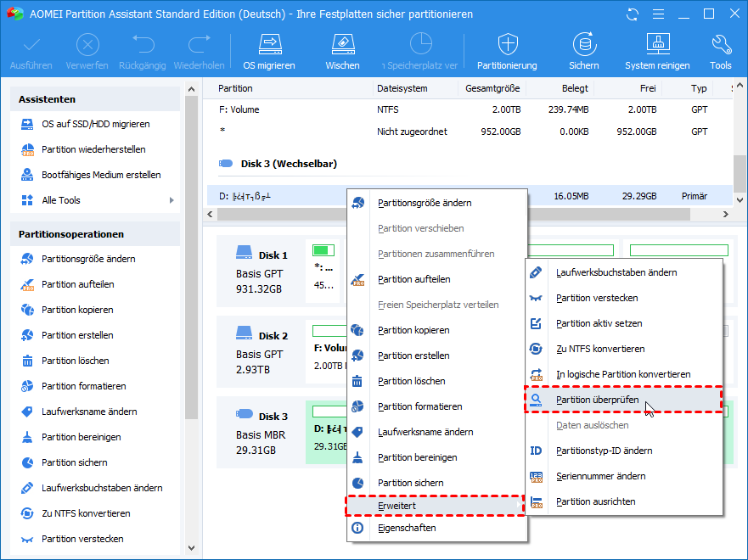
Task: Select Laufwerksbuchstaben ändern in submenu
Action: tap(624, 272)
